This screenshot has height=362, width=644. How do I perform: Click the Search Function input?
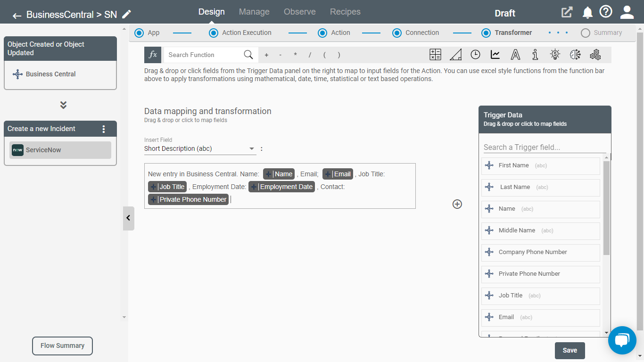(x=204, y=55)
